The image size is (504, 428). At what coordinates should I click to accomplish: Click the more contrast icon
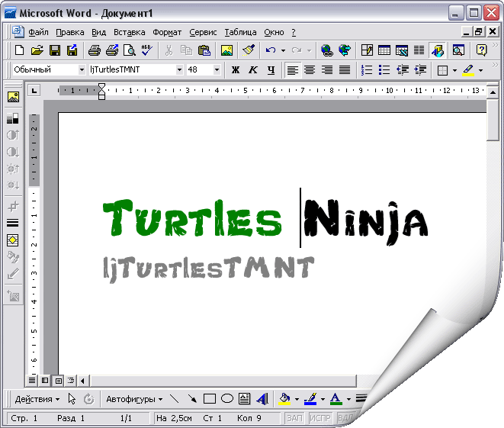click(13, 135)
